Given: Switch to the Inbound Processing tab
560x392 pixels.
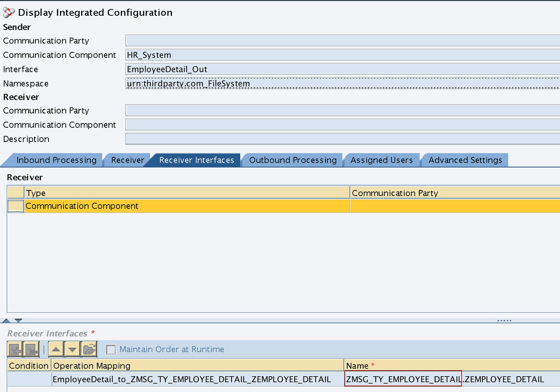Looking at the screenshot, I should pyautogui.click(x=56, y=160).
